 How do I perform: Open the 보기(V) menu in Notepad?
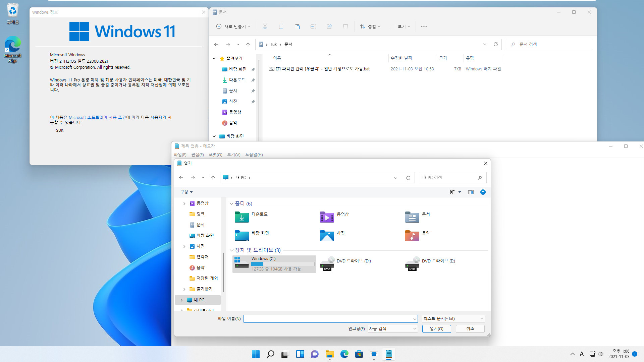[234, 155]
